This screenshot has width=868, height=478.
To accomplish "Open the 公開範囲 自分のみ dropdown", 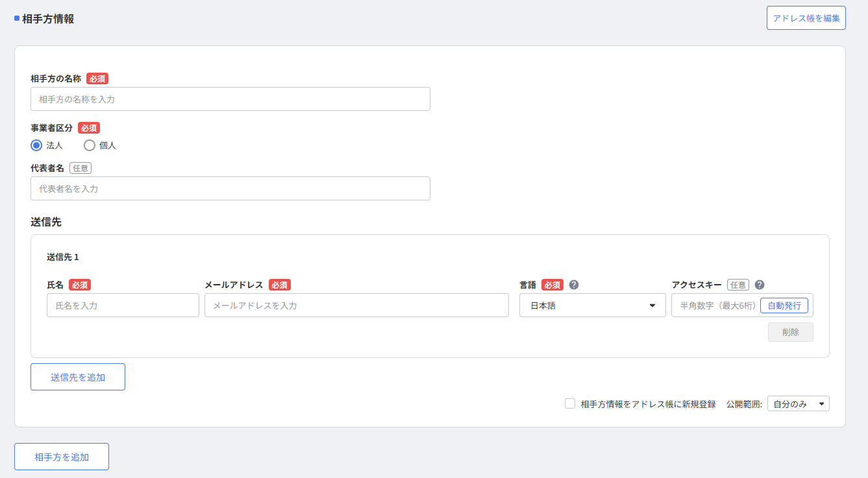I will (x=798, y=404).
